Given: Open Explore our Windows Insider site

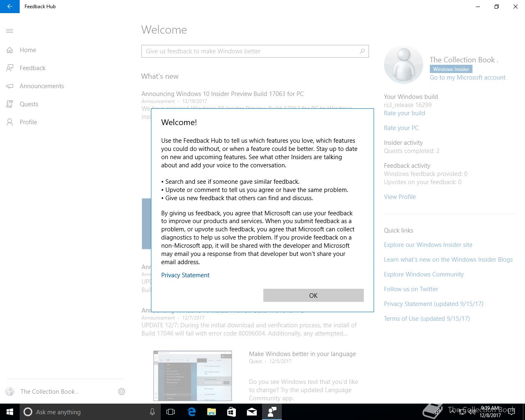Looking at the screenshot, I should 428,245.
